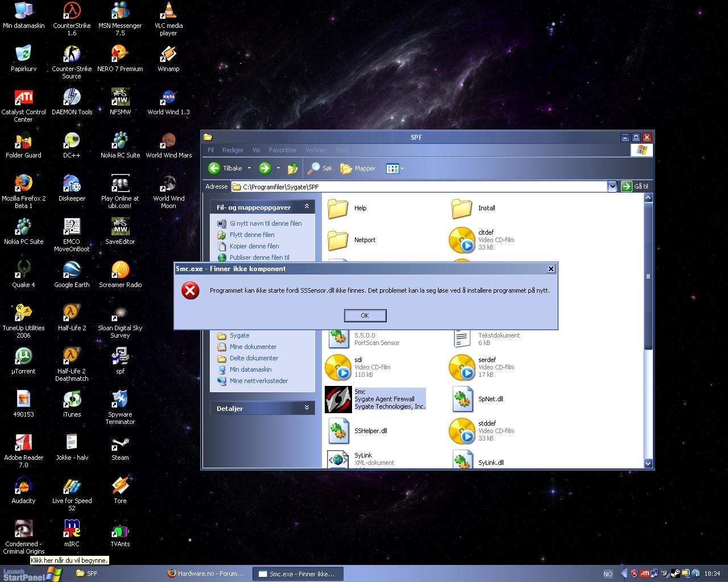Click the Launch StartPanel start button
The width and height of the screenshot is (728, 582).
point(31,574)
